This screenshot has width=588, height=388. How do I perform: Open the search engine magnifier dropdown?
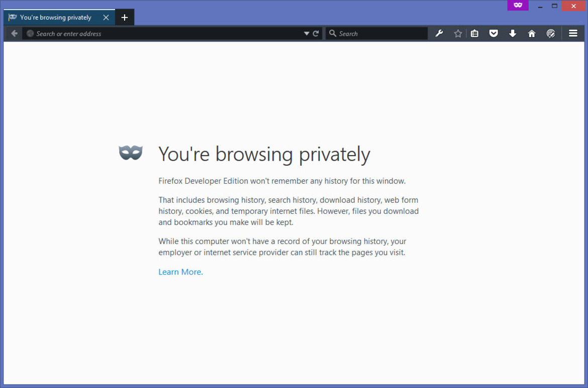[333, 33]
